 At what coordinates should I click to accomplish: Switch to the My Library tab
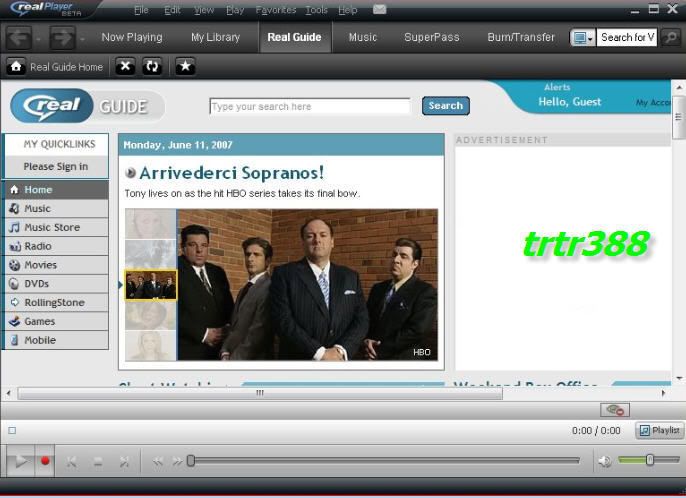tap(215, 37)
